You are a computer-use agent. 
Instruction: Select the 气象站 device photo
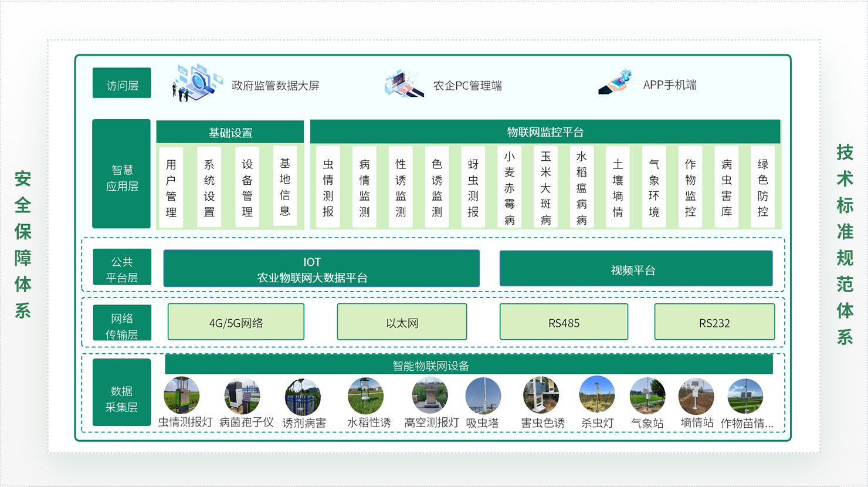(647, 395)
